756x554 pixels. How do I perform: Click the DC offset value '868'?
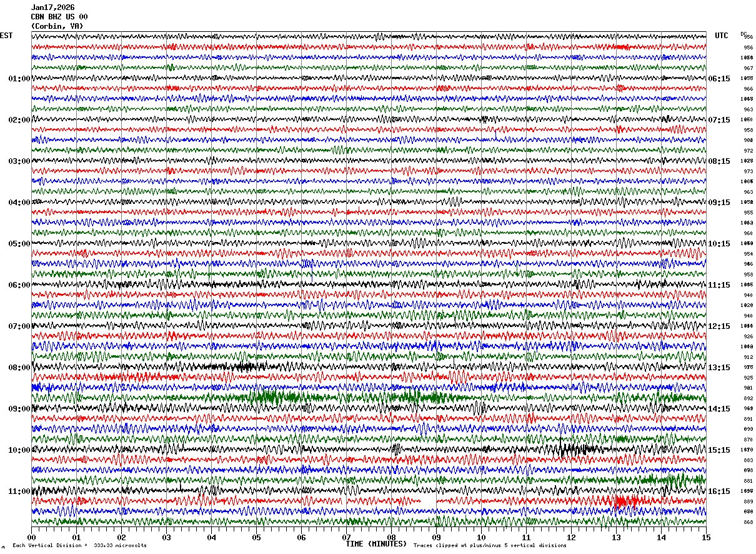point(748,522)
